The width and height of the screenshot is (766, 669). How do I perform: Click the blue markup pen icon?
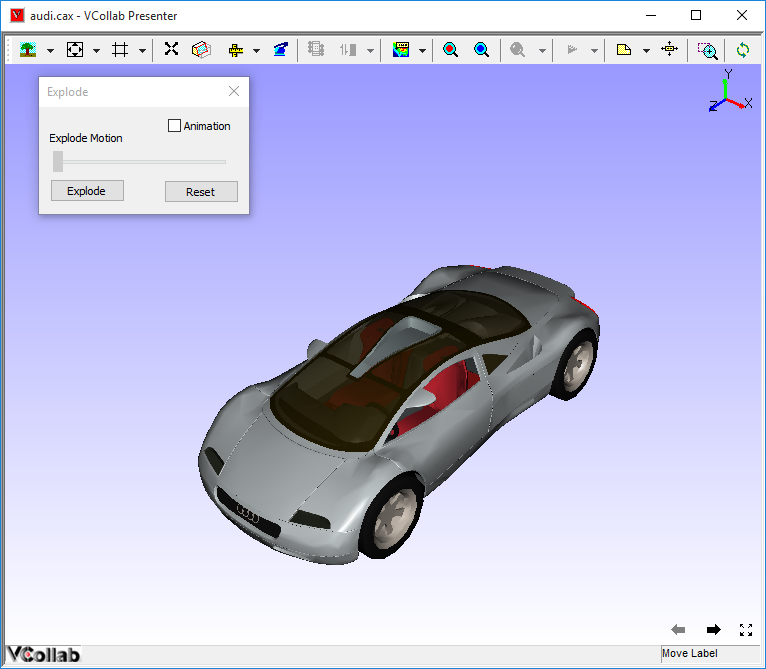pyautogui.click(x=281, y=49)
